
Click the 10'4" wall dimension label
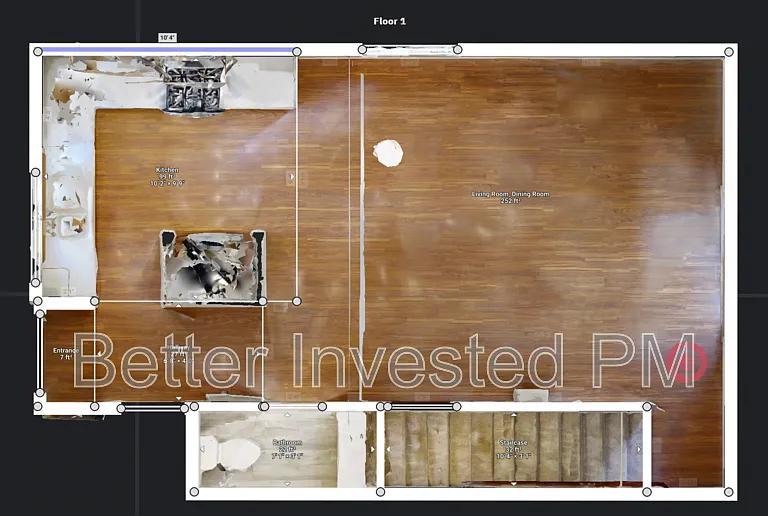(167, 37)
